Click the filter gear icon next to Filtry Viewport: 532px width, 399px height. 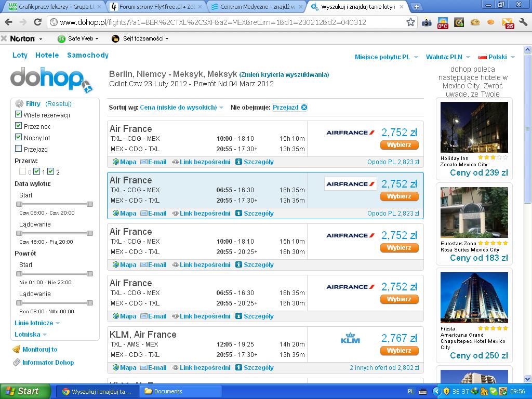pos(19,103)
